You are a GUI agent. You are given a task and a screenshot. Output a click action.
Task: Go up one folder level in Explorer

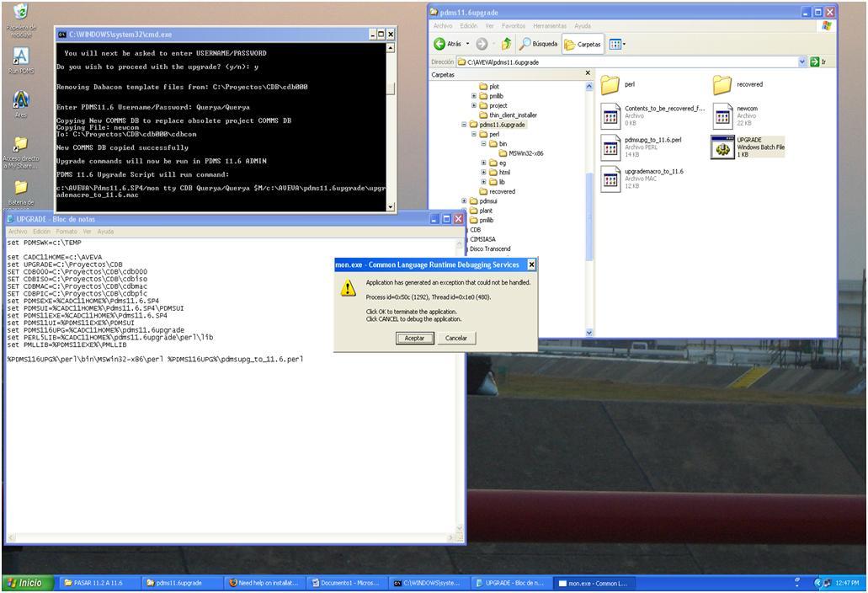click(506, 44)
